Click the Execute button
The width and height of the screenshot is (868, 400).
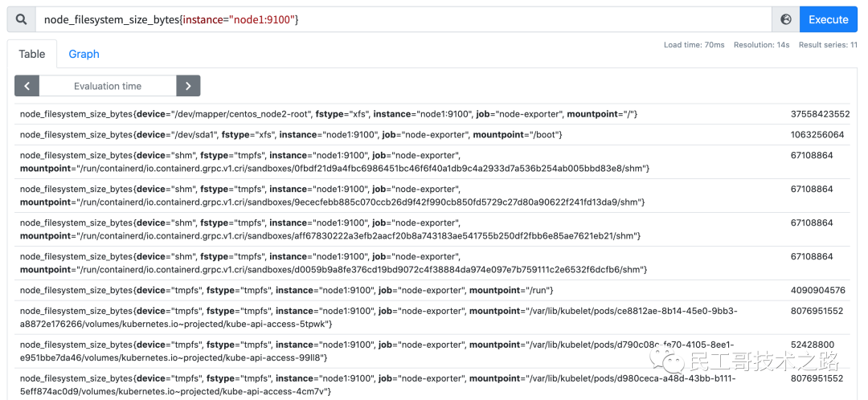pyautogui.click(x=828, y=19)
